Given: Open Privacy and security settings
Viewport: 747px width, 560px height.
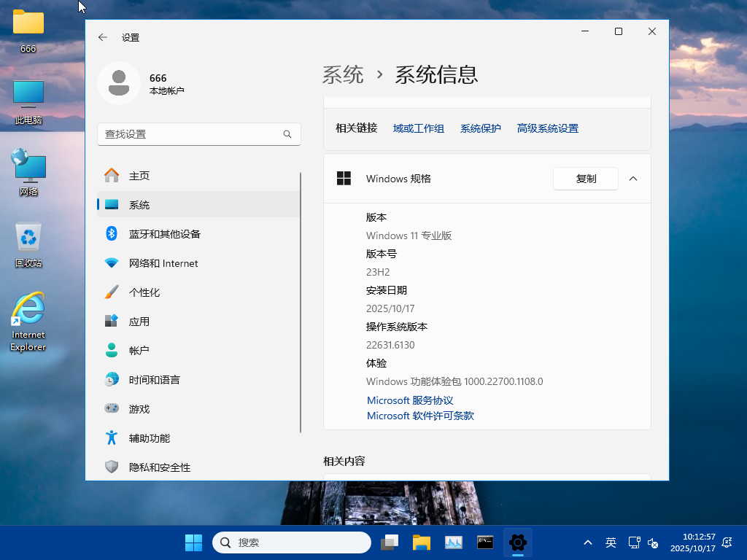Looking at the screenshot, I should coord(159,467).
